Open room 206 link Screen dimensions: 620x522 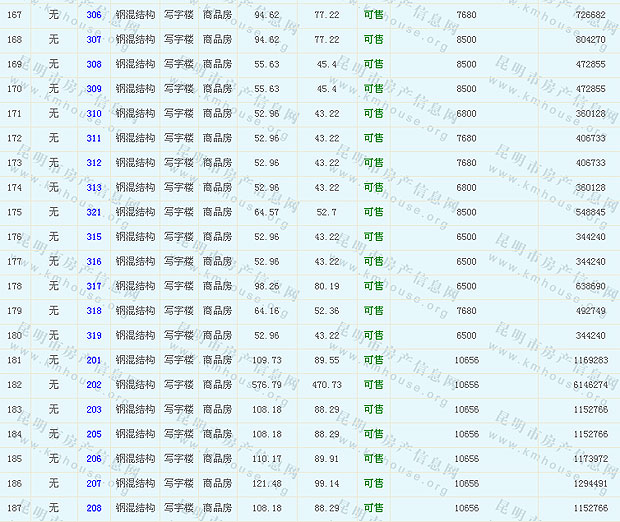click(x=94, y=459)
